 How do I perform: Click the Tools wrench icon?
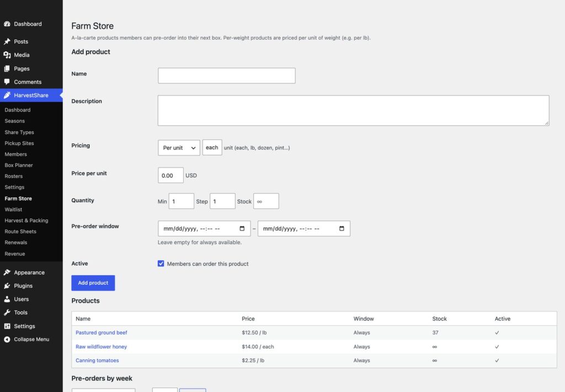click(x=7, y=312)
